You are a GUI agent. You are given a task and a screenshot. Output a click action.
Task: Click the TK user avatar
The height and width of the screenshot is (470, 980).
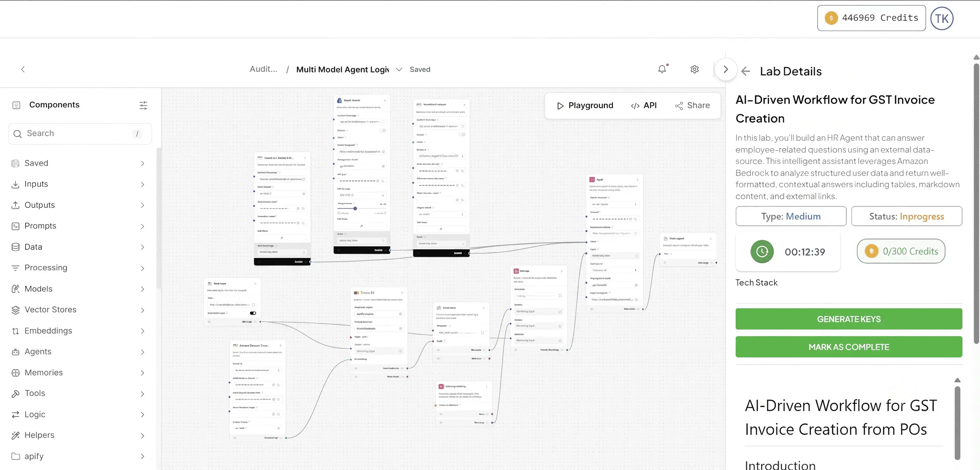[941, 18]
